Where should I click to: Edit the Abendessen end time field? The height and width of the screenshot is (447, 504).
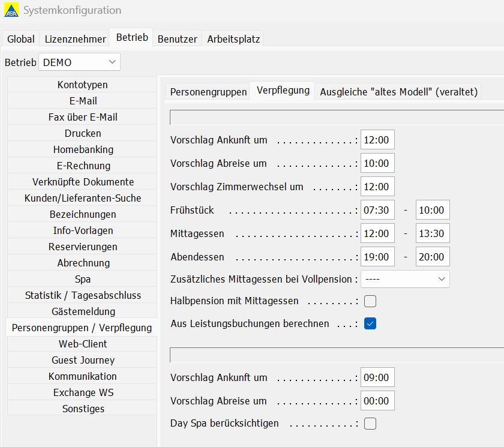[x=433, y=257]
